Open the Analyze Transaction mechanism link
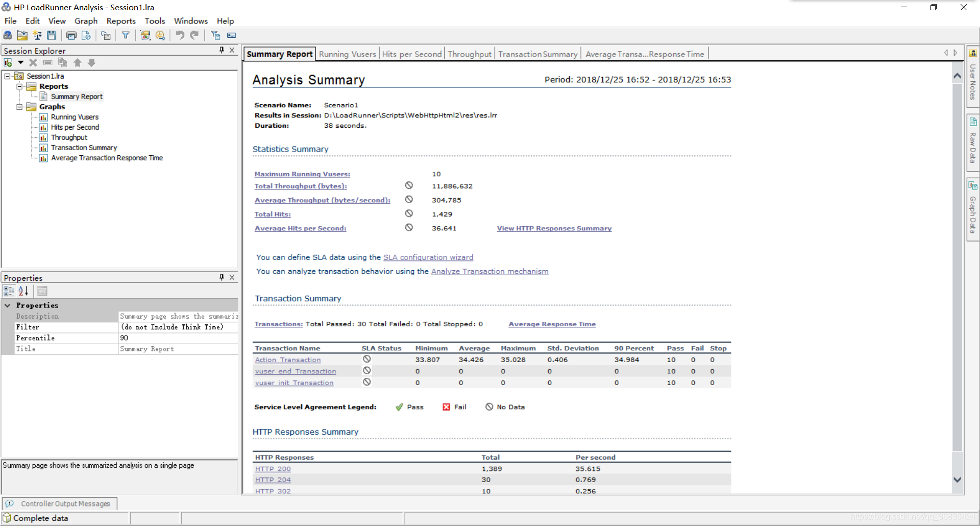980x526 pixels. (x=490, y=271)
